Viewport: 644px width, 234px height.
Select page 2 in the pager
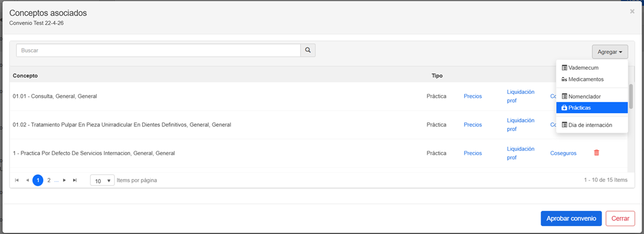click(49, 180)
